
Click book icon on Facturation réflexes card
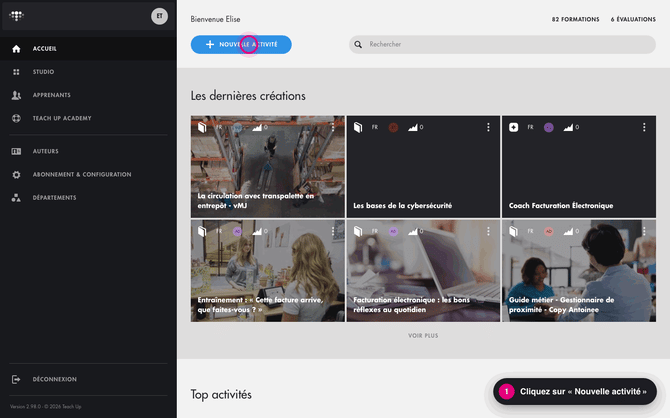pos(358,231)
